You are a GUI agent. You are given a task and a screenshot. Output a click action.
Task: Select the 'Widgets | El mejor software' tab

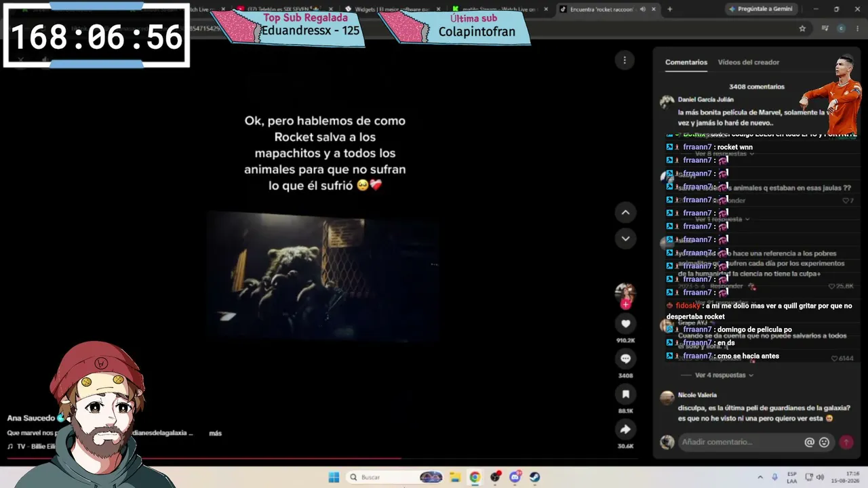point(391,9)
